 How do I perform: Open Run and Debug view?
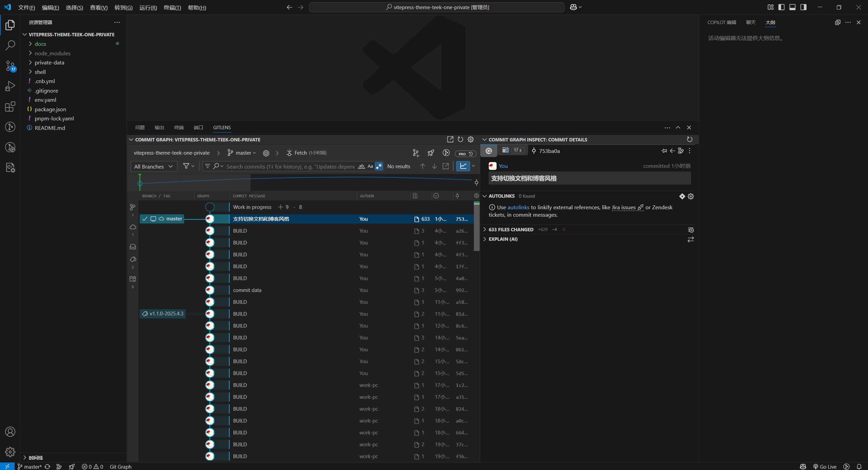[10, 86]
